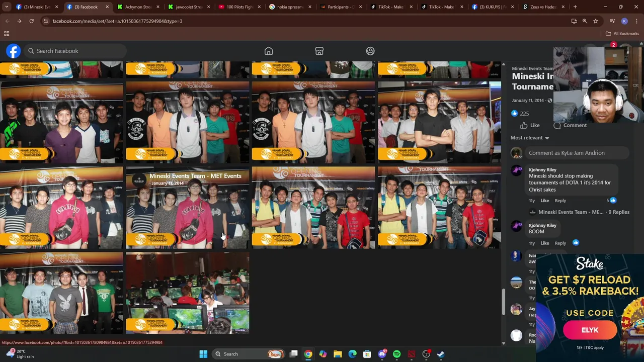Viewport: 644px width, 362px height.
Task: Switch to the nokia xpressmusic Google tab
Action: [290, 7]
